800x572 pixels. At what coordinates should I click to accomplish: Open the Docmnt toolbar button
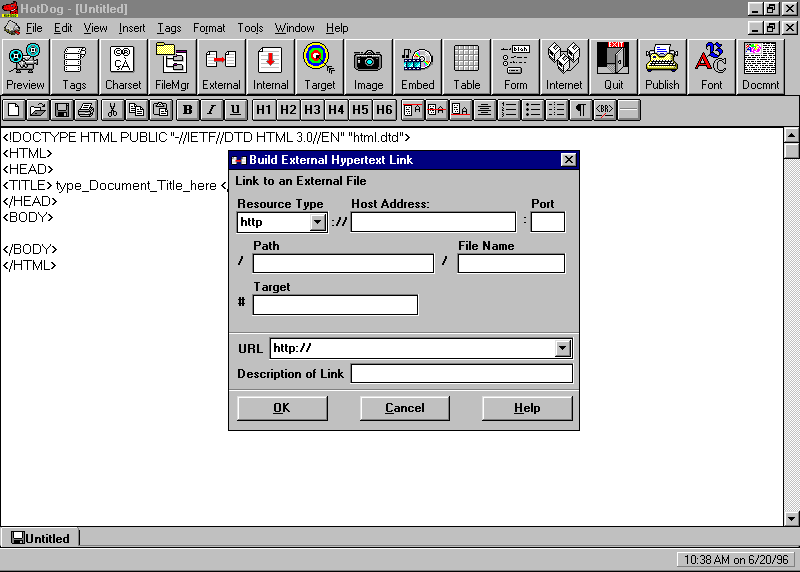tap(760, 67)
